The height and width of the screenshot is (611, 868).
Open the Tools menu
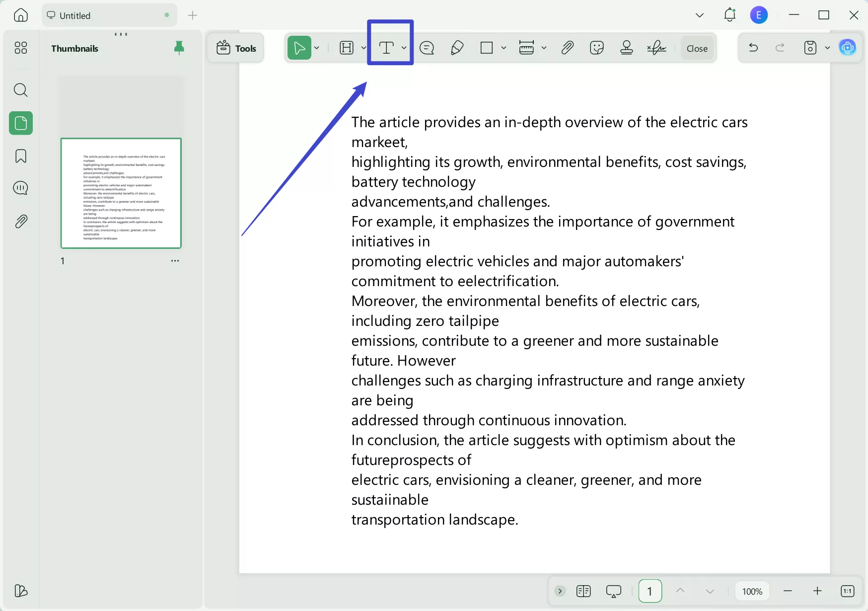tap(236, 48)
